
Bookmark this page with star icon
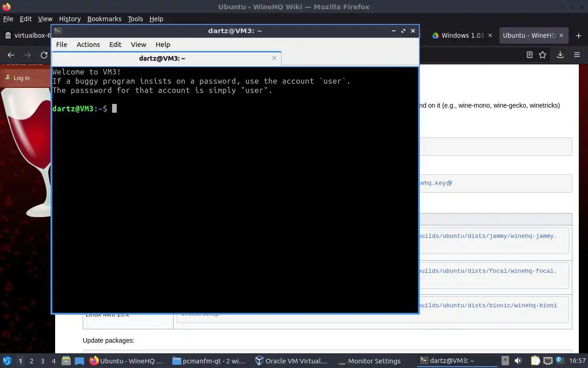click(543, 55)
